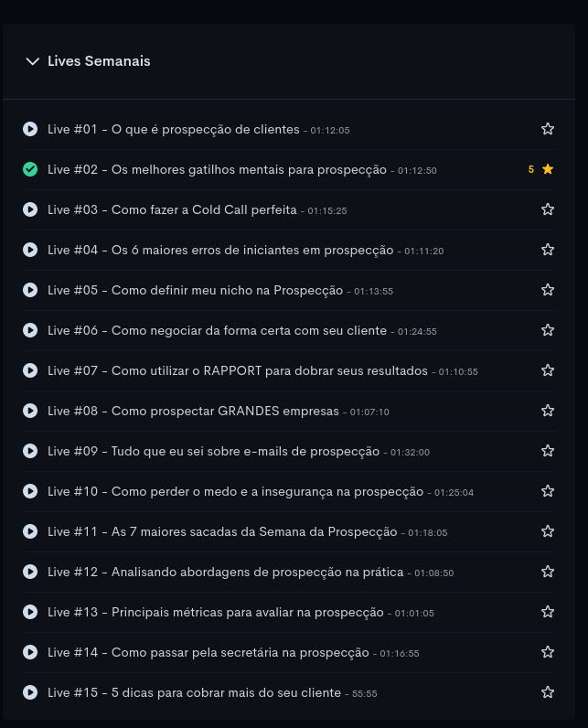Favorite Live #01 with its star
The height and width of the screenshot is (728, 588).
tap(548, 129)
